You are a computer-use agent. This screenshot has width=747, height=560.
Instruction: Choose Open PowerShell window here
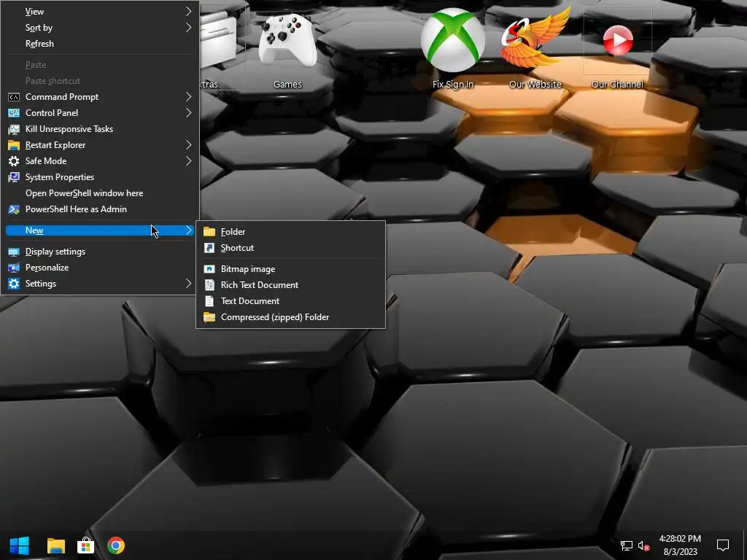pos(100,192)
